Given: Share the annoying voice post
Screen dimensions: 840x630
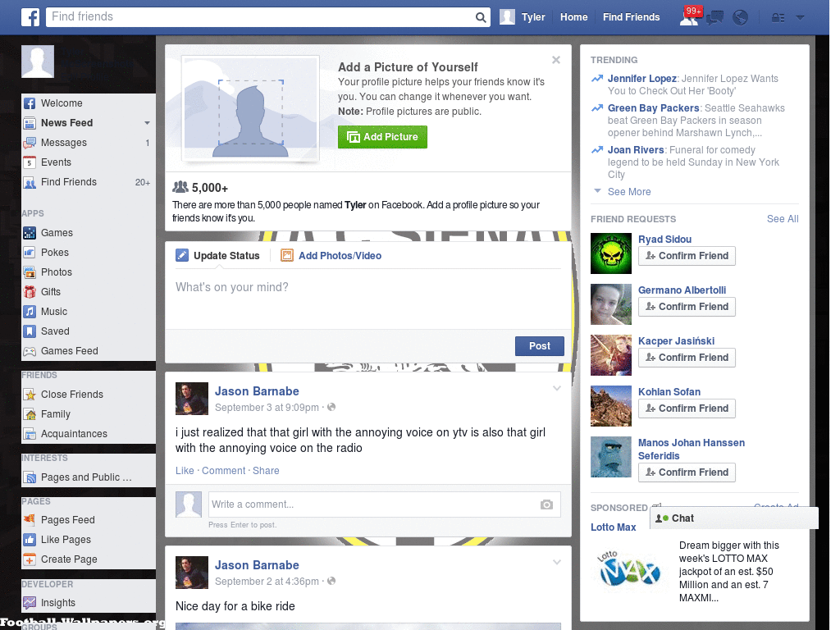Looking at the screenshot, I should click(266, 470).
